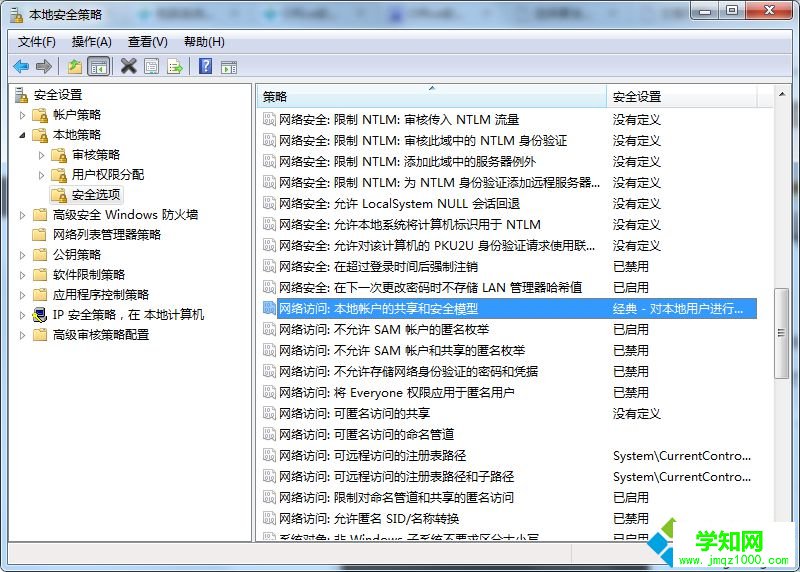The width and height of the screenshot is (800, 572).
Task: Click the Up one level folder icon
Action: point(74,66)
